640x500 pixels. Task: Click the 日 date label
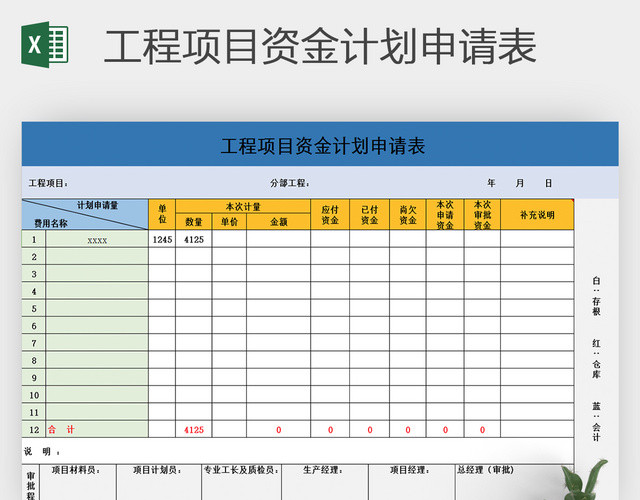(549, 183)
